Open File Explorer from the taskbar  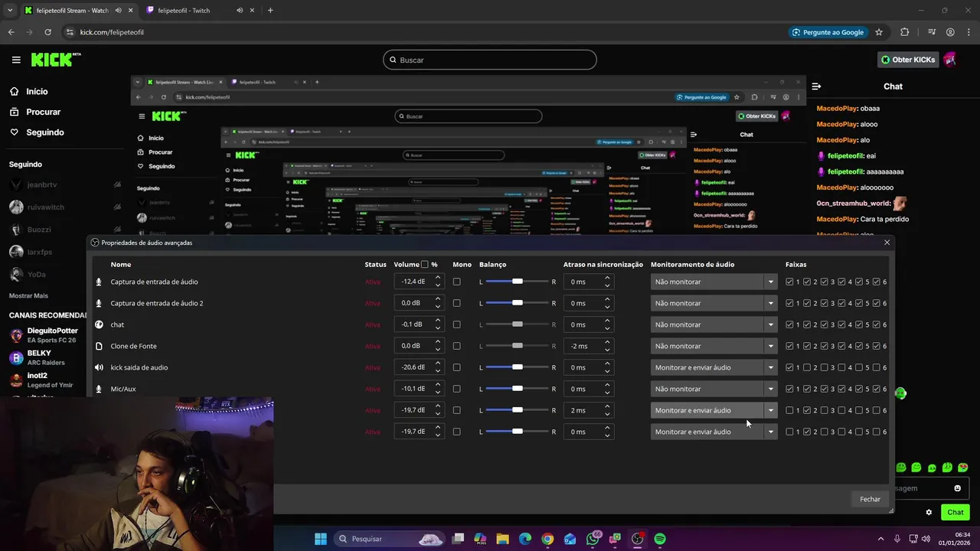[x=503, y=539]
